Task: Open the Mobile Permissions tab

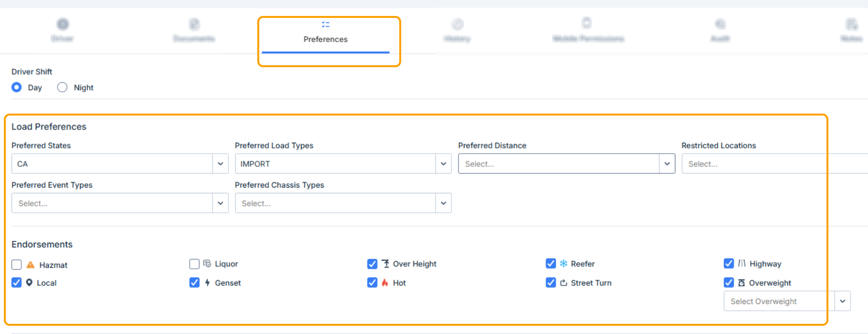Action: tap(588, 32)
